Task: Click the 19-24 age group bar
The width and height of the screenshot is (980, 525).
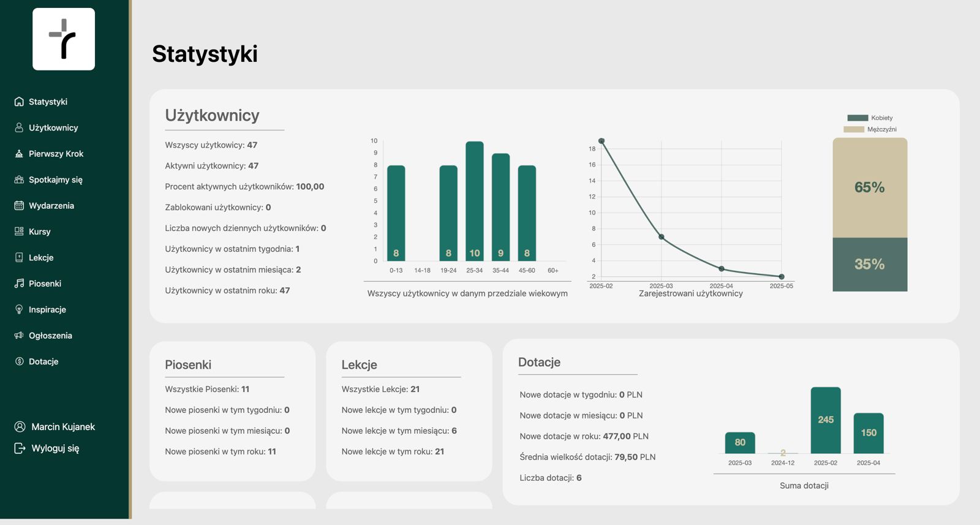Action: coord(448,213)
